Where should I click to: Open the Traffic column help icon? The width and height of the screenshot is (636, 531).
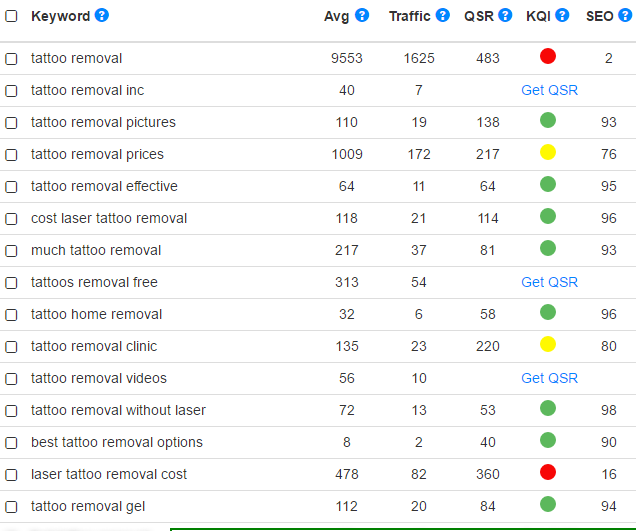click(443, 15)
